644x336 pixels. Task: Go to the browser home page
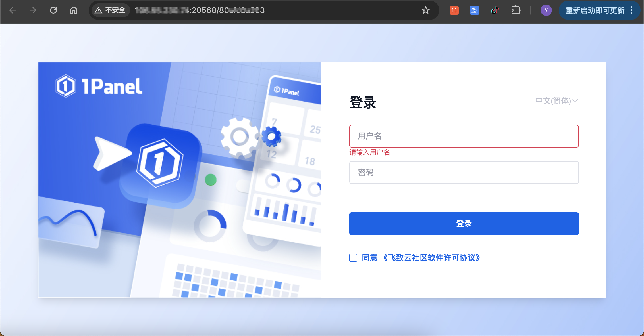[x=74, y=10]
